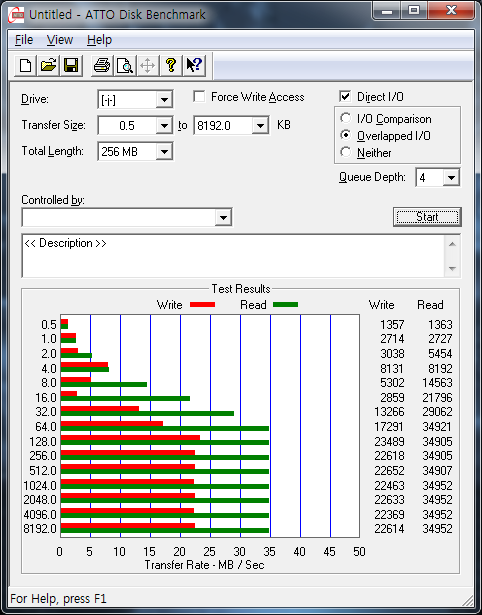Open the Transfer Size minimum 0.5 dropdown
The image size is (482, 615).
[164, 126]
